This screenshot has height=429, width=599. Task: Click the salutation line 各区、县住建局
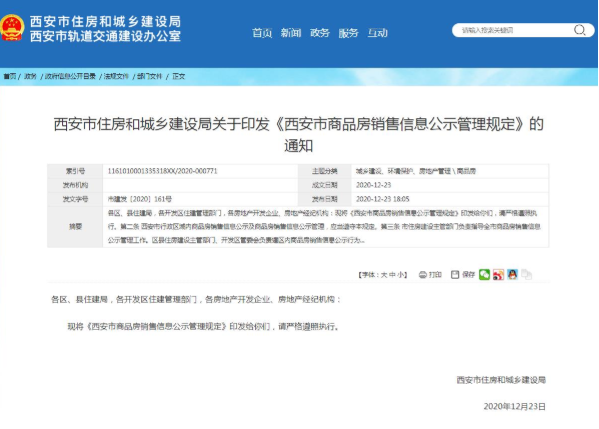(195, 299)
